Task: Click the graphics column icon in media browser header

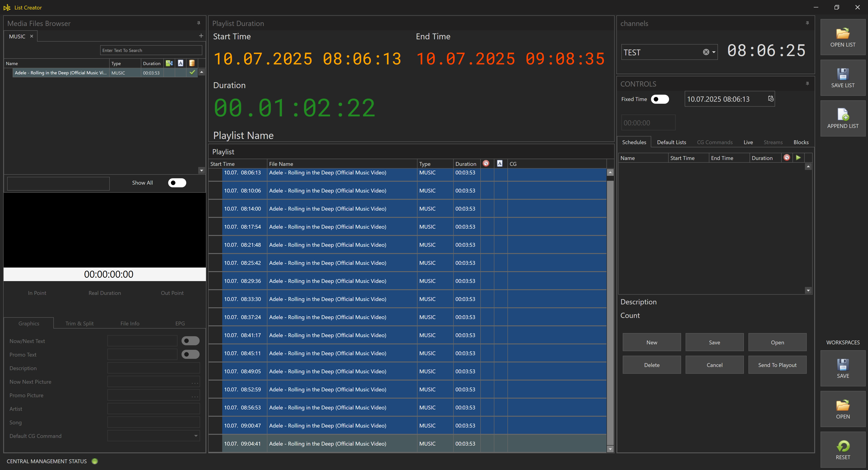Action: pyautogui.click(x=169, y=63)
